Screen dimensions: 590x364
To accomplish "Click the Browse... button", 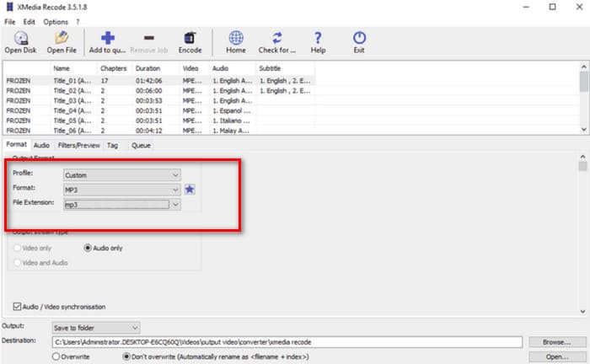I will [557, 342].
